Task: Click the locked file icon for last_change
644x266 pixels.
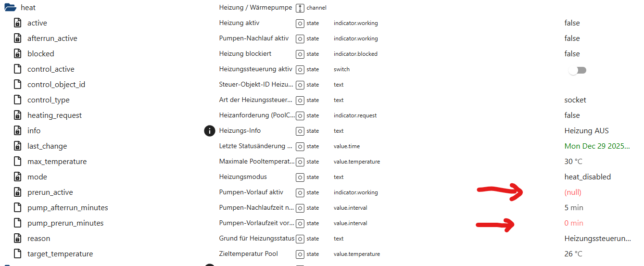Action: coord(17,146)
